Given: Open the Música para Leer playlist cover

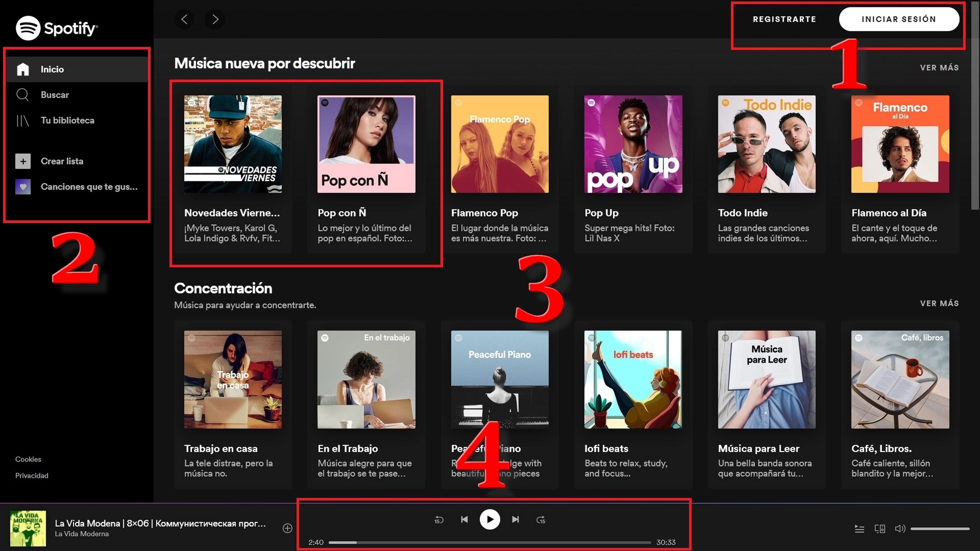Looking at the screenshot, I should [767, 380].
